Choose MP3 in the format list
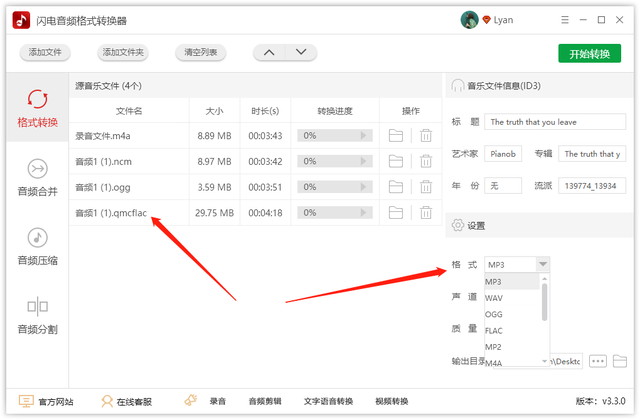Viewport: 640px width, 420px height. click(x=512, y=282)
